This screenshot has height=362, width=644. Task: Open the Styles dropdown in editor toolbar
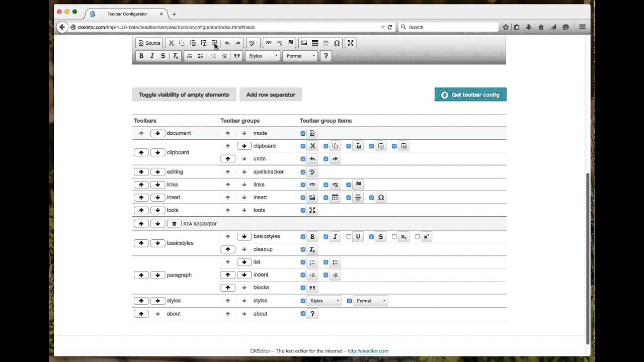263,56
